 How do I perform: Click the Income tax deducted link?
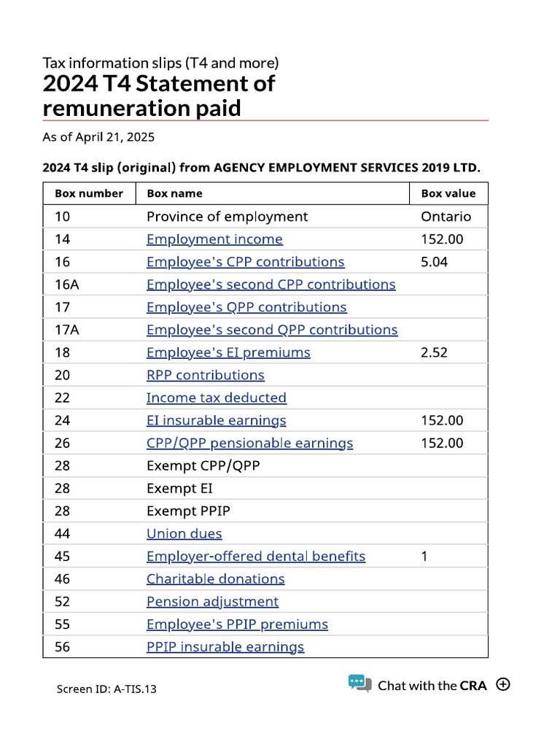click(x=216, y=398)
